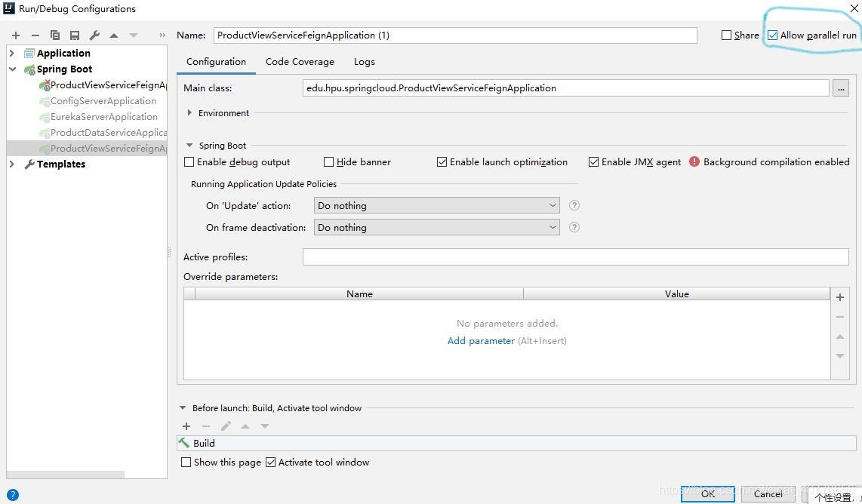Collapse the Before launch section
This screenshot has width=862, height=504.
(183, 408)
